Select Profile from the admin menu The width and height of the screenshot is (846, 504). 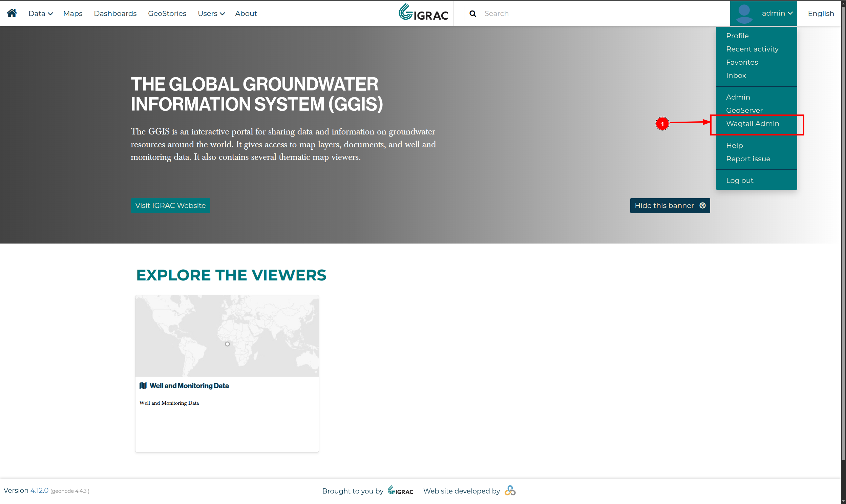(737, 36)
